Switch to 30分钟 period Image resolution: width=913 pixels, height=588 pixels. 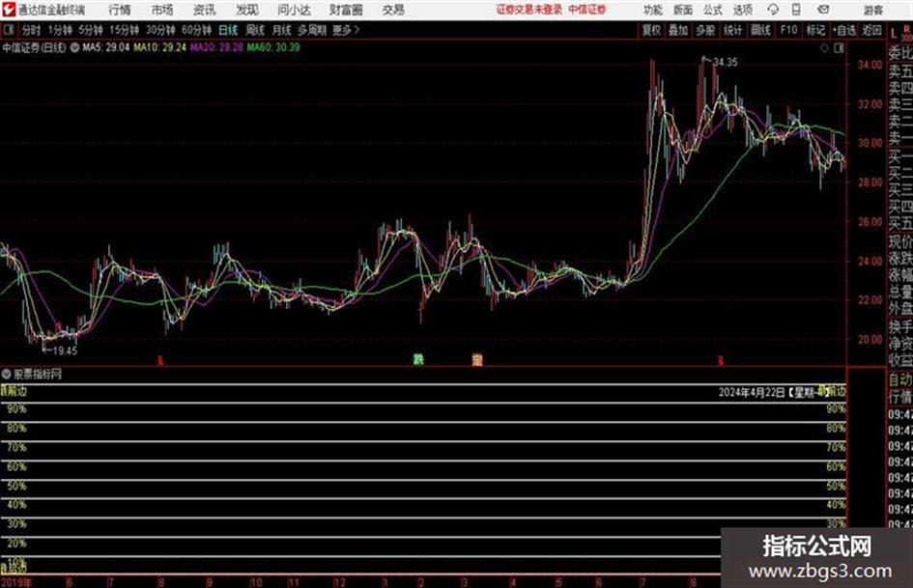click(160, 30)
